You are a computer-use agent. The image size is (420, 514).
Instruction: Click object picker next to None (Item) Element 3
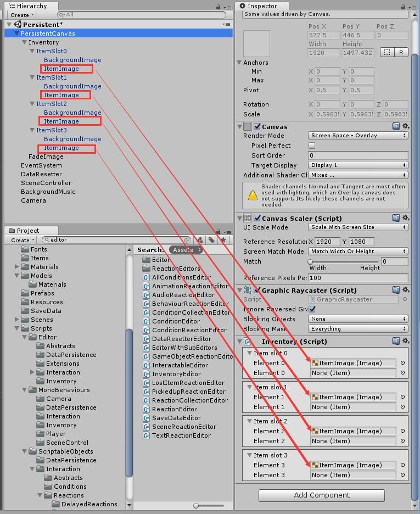(x=402, y=475)
